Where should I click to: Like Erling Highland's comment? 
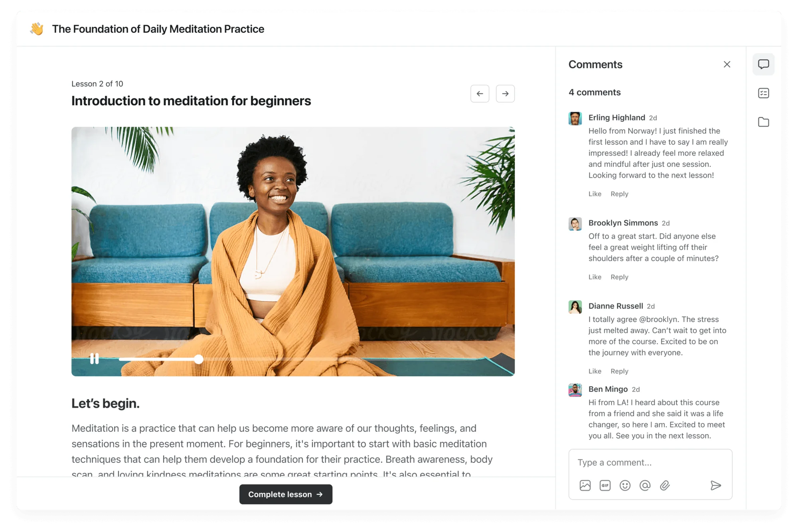coord(595,194)
